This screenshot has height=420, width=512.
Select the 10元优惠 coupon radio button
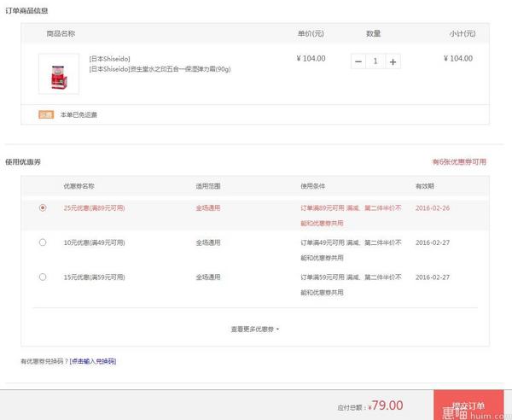pyautogui.click(x=43, y=242)
